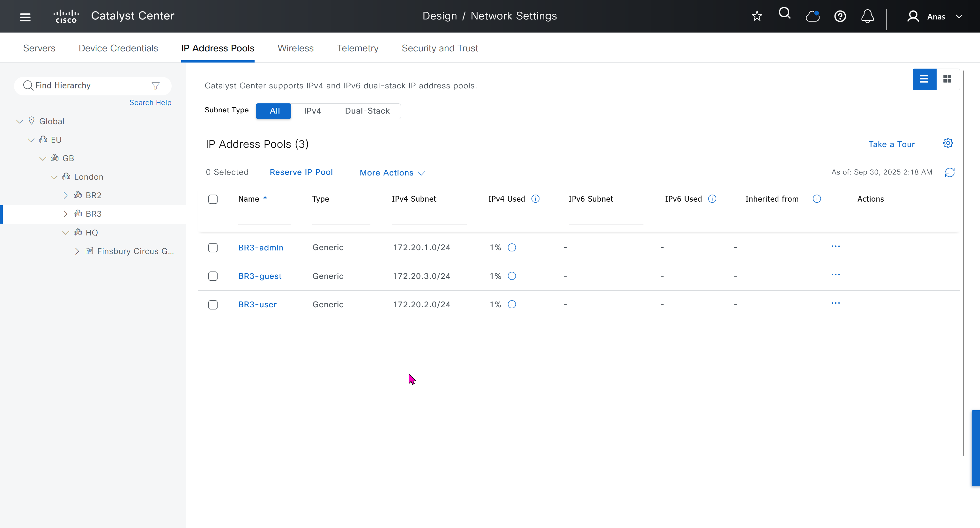The image size is (980, 528).
Task: Open the help question mark icon
Action: coord(840,16)
